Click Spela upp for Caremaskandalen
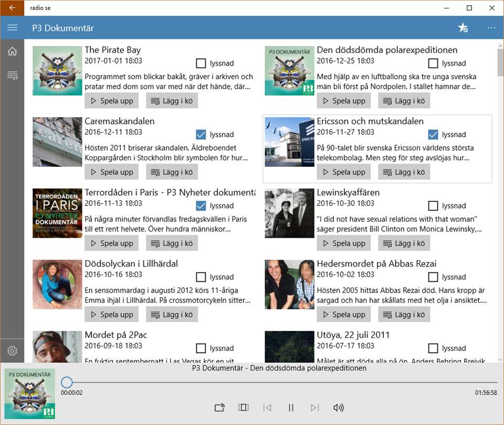The width and height of the screenshot is (504, 425). tap(111, 172)
